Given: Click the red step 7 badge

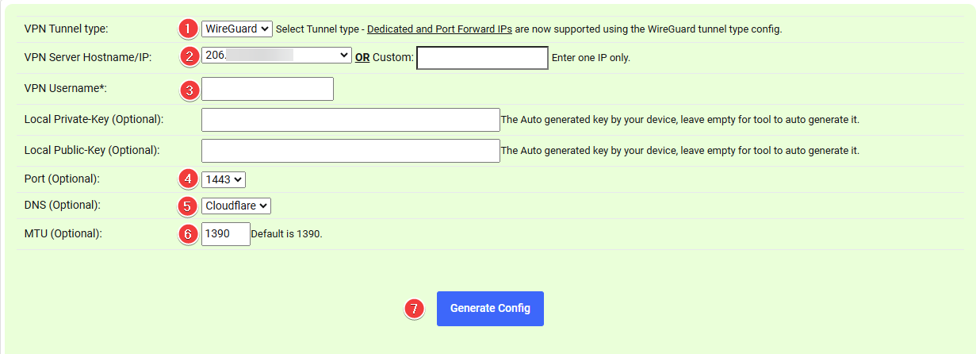Looking at the screenshot, I should [414, 309].
